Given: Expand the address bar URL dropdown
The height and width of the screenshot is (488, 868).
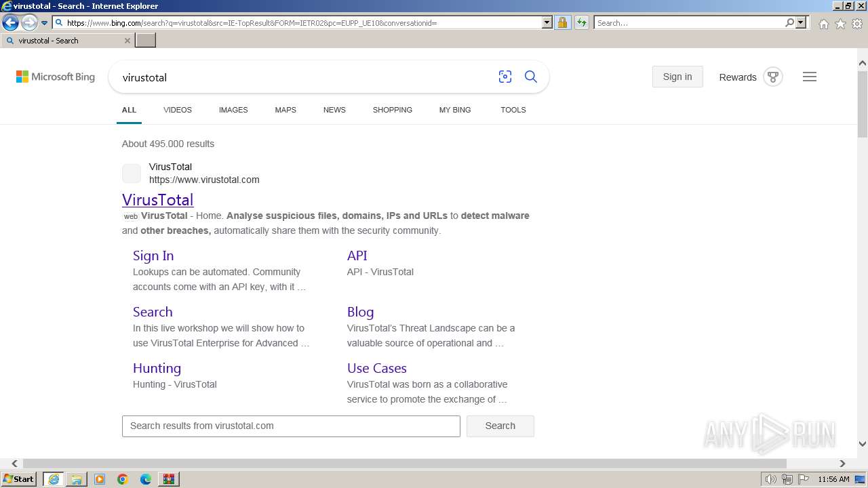Looking at the screenshot, I should pos(547,22).
